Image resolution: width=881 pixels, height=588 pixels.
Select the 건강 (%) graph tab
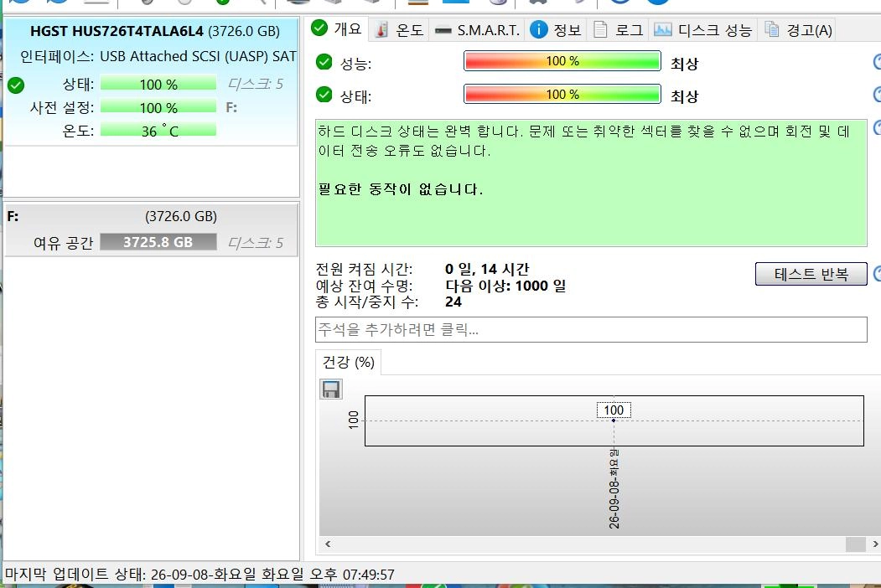(x=349, y=362)
